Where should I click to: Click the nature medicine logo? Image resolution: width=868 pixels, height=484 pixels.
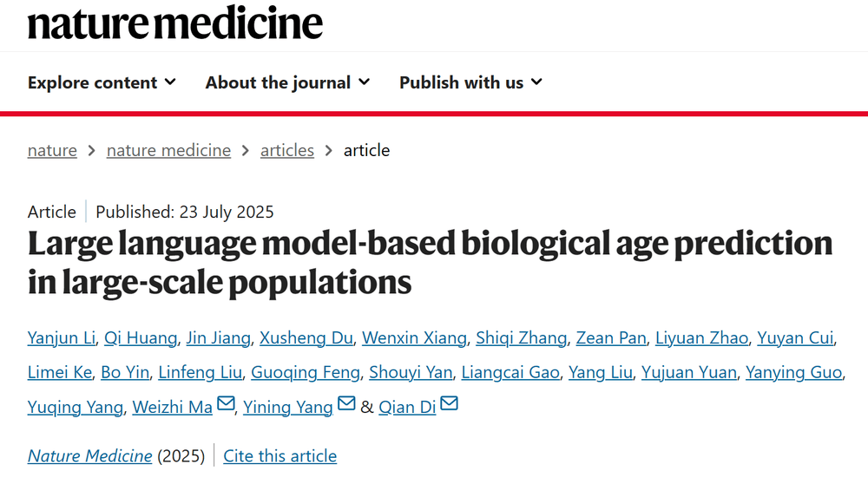pyautogui.click(x=175, y=23)
